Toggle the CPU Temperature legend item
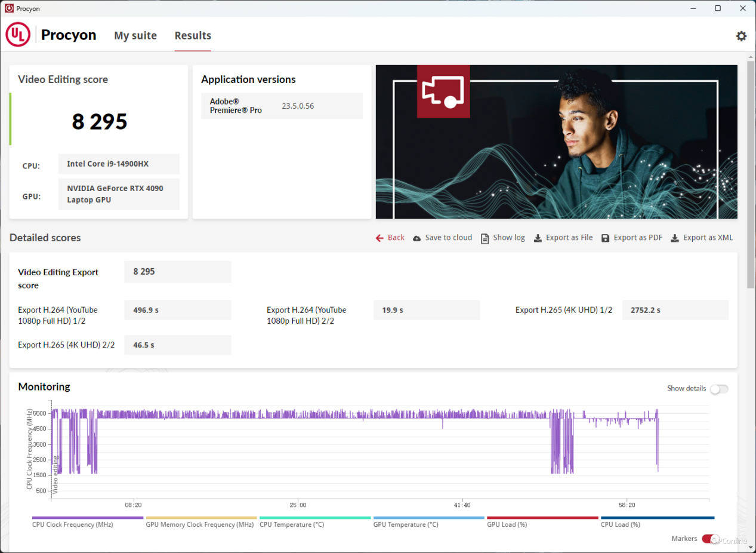Screen dimensions: 756x553 coord(292,524)
